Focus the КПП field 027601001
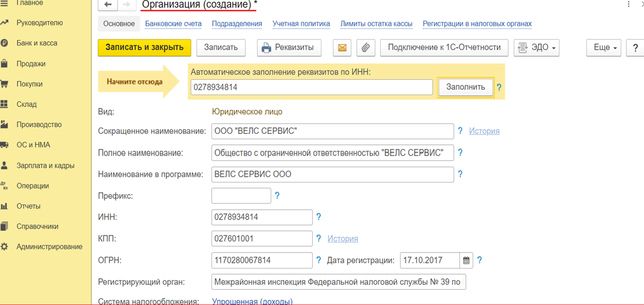 click(262, 239)
